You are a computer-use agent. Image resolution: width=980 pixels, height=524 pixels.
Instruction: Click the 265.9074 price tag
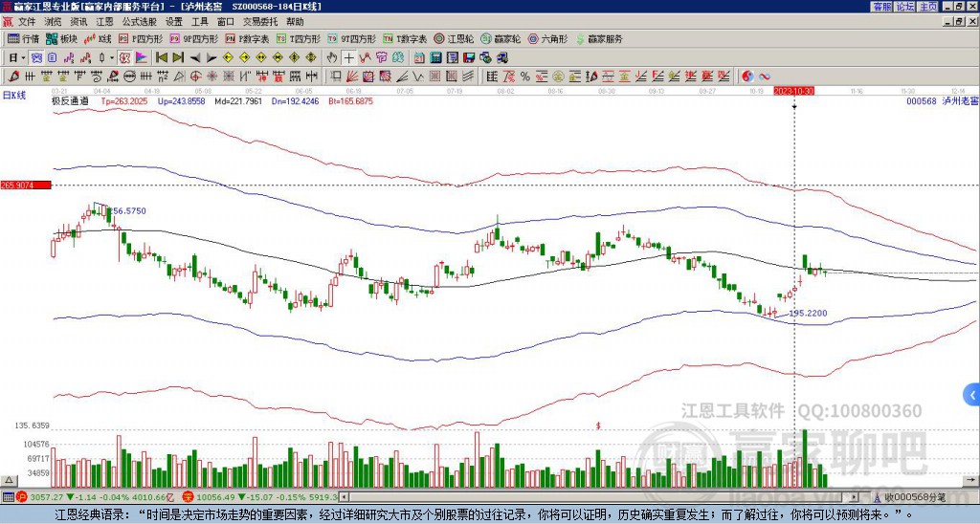pos(26,186)
